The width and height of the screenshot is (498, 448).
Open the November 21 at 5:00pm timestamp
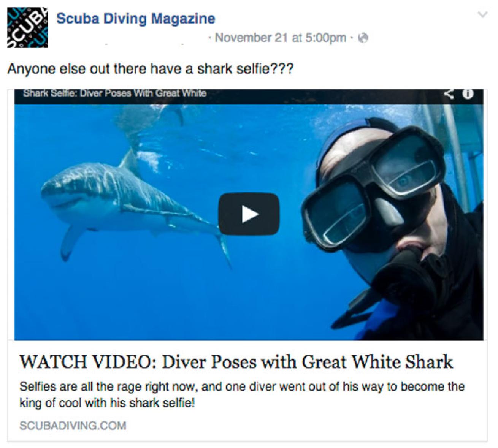pyautogui.click(x=281, y=38)
